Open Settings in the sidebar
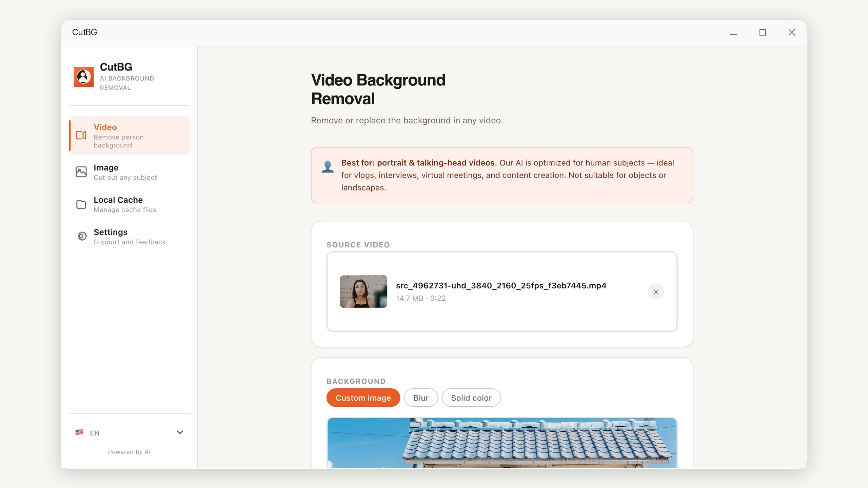868x488 pixels. [129, 237]
